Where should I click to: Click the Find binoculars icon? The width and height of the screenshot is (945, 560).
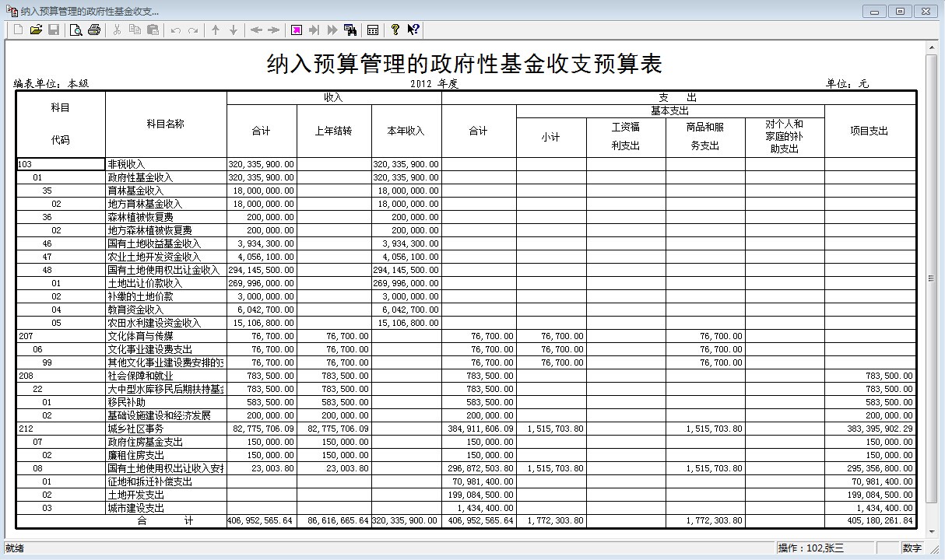(350, 30)
